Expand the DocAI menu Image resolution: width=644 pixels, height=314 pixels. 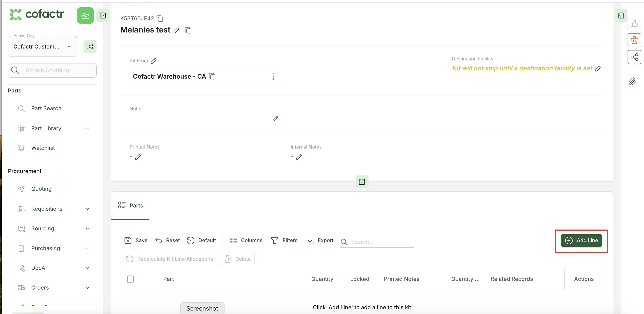[x=87, y=268]
